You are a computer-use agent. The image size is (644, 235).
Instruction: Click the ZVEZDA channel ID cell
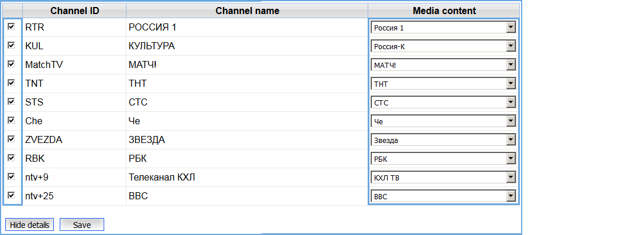74,140
